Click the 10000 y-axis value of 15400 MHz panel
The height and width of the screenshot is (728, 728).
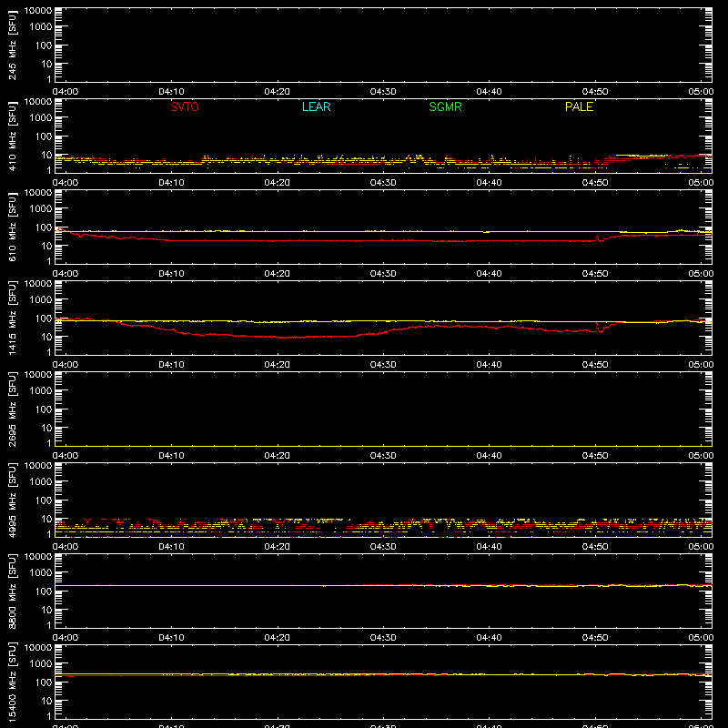click(38, 648)
